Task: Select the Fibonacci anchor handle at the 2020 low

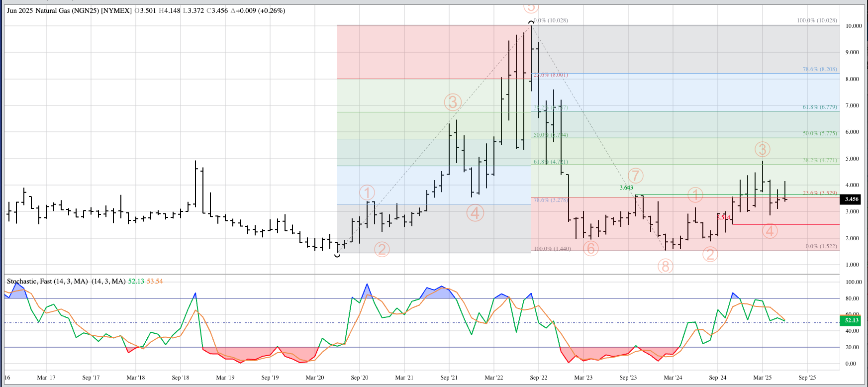Action: (x=337, y=255)
